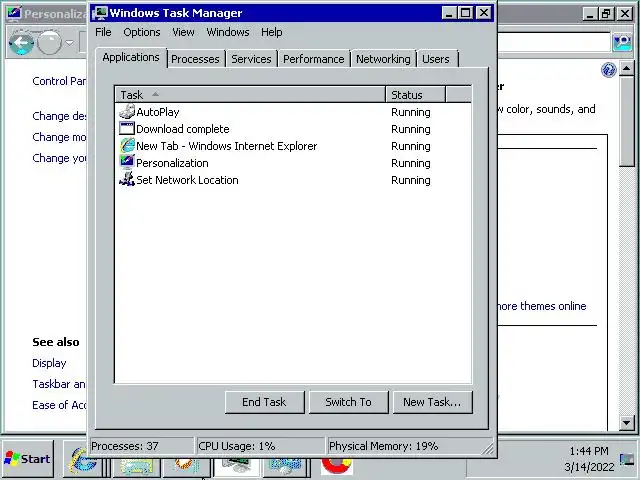Open Internet Explorer from the taskbar
The image size is (640, 480).
tap(83, 462)
